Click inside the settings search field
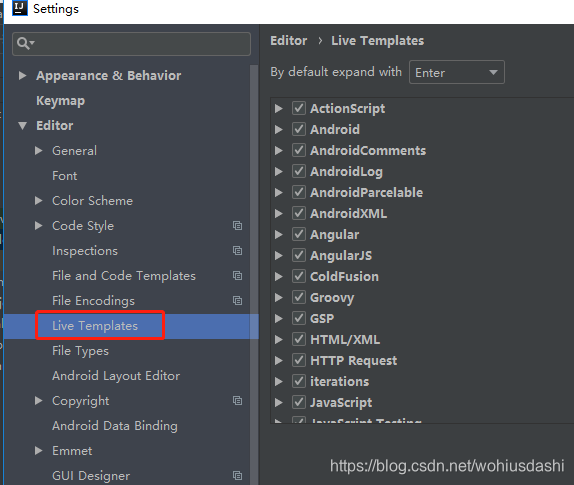Screen dimensions: 574x485 coord(131,44)
